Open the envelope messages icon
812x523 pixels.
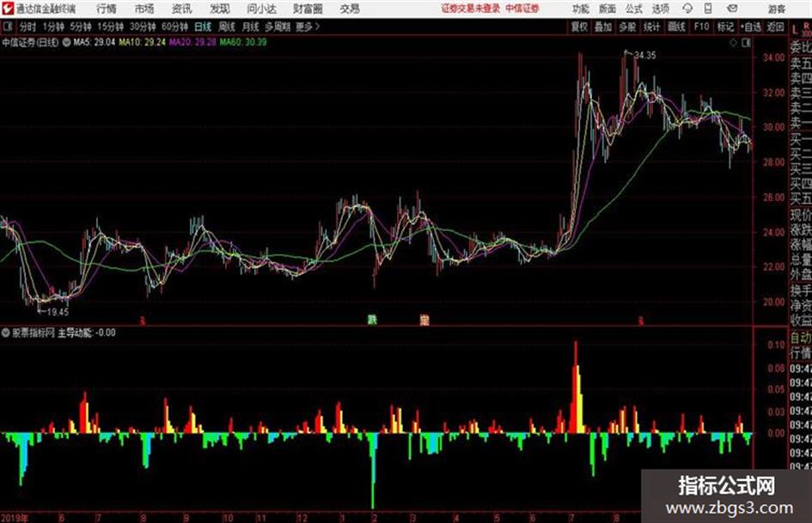tap(732, 9)
